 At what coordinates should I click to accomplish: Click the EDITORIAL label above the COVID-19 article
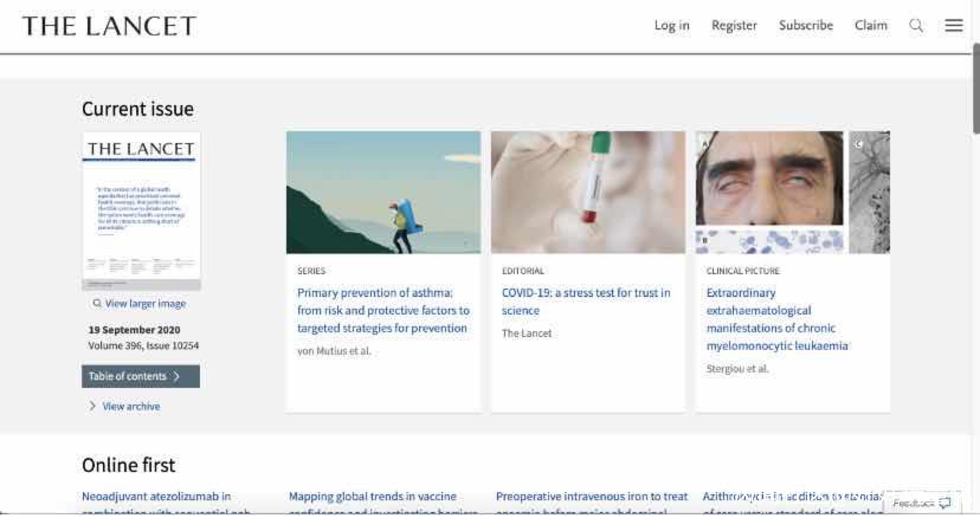[x=523, y=271]
